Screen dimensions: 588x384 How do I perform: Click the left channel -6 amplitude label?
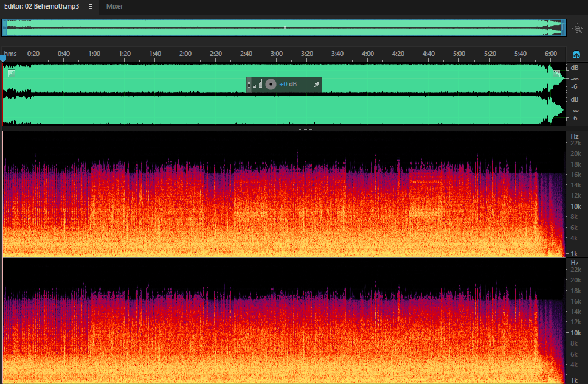tap(575, 86)
